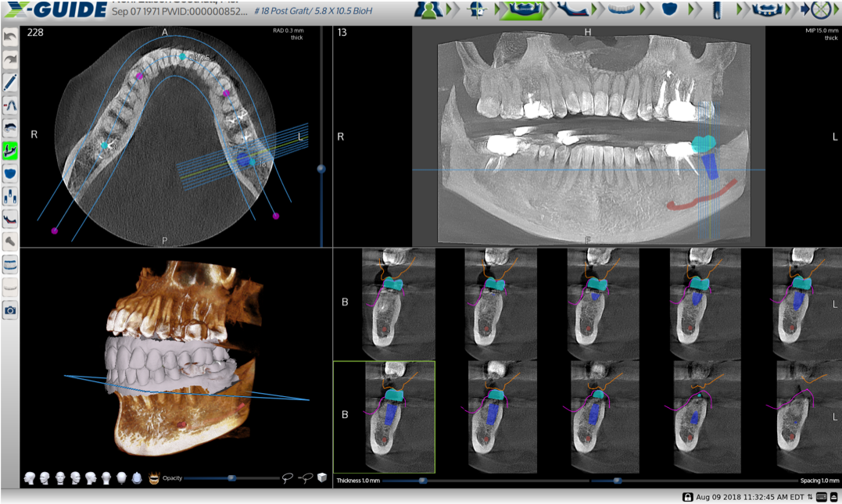
Task: Open the teeth arch workflow step
Action: (x=622, y=9)
